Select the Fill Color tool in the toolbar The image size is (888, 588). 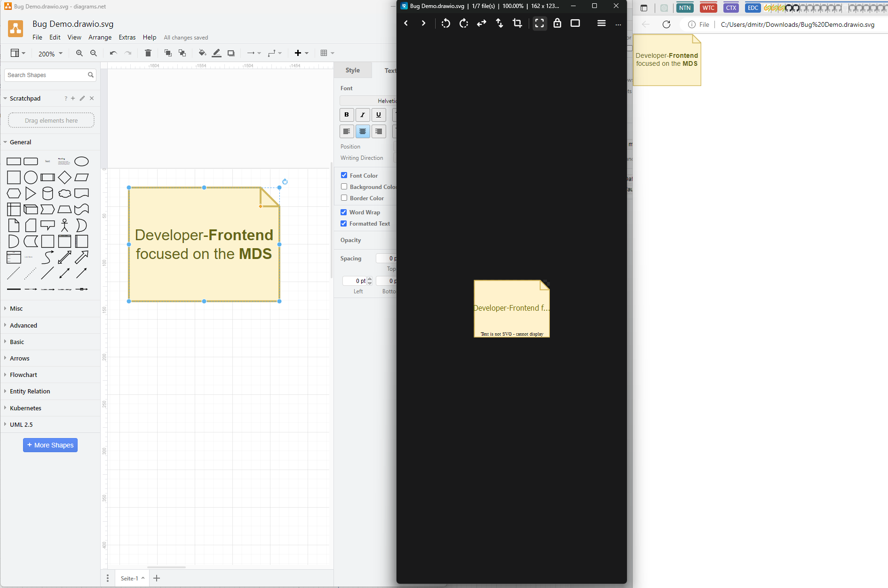pyautogui.click(x=202, y=53)
